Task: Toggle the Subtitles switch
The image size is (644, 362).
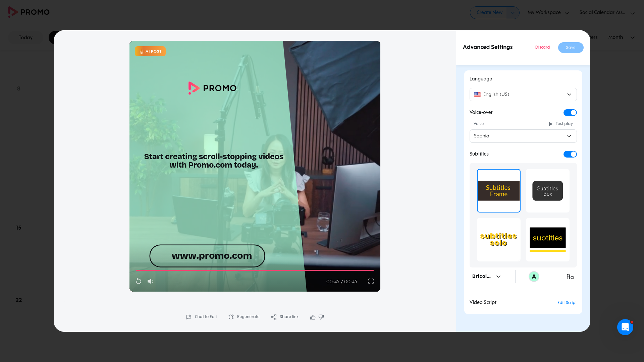Action: (x=570, y=154)
